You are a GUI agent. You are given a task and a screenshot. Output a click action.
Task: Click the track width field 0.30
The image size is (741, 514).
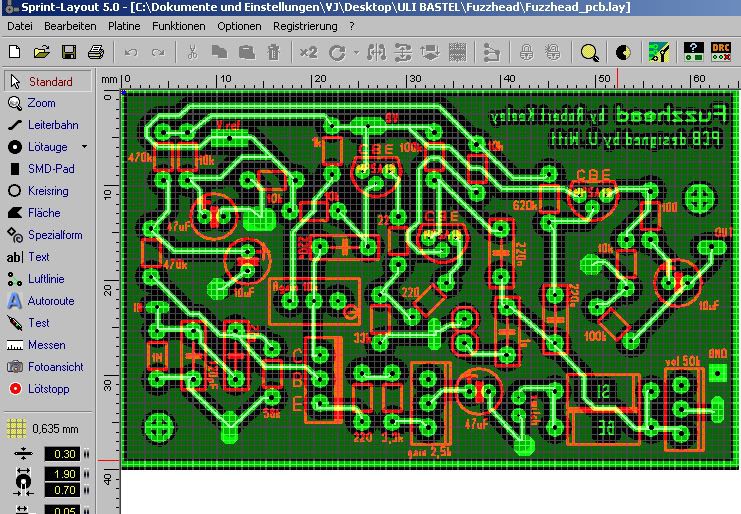62,454
